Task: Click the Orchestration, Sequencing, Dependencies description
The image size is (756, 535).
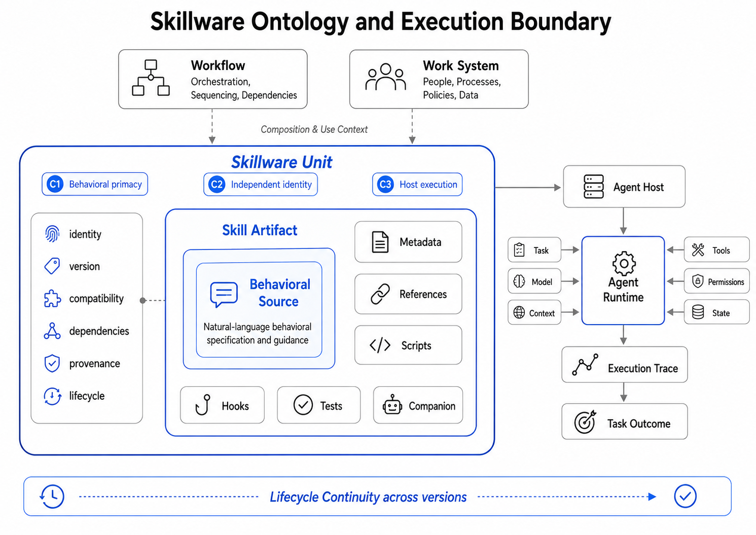Action: tap(244, 88)
